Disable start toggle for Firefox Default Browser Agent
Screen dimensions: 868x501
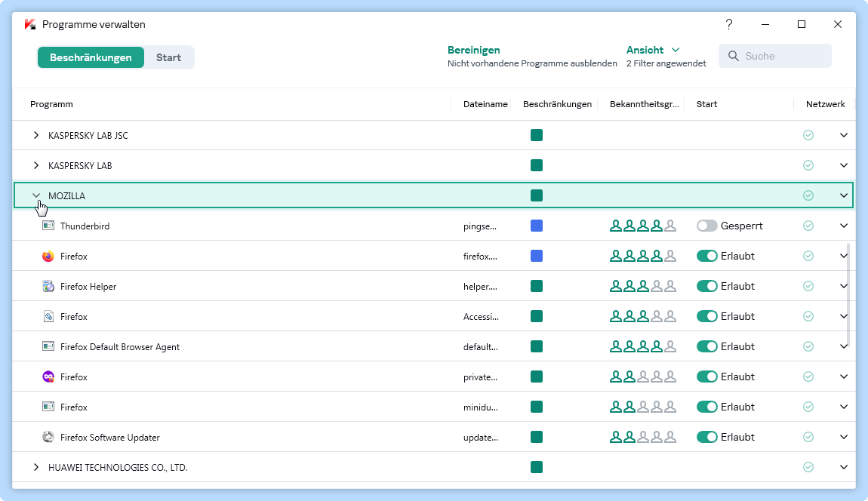point(706,346)
